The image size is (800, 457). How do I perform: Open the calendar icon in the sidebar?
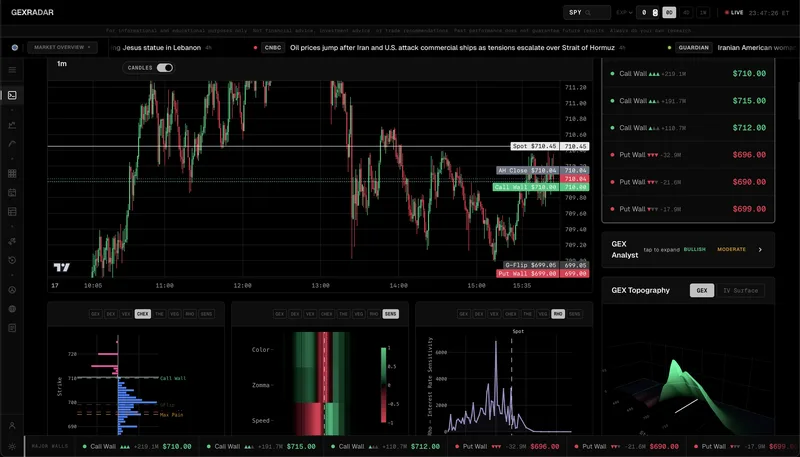pyautogui.click(x=12, y=192)
